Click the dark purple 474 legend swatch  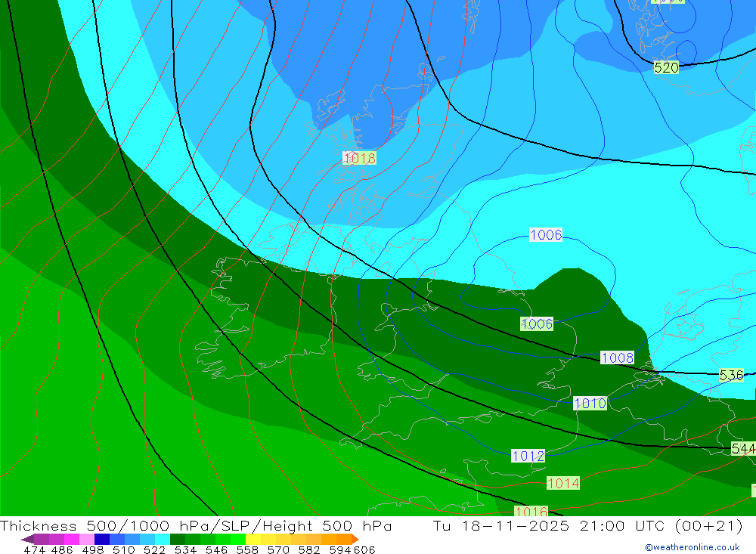tap(42, 539)
